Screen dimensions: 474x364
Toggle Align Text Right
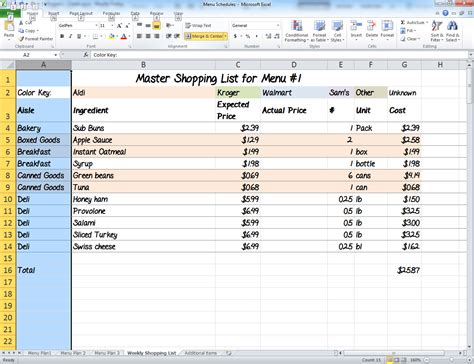coord(156,36)
